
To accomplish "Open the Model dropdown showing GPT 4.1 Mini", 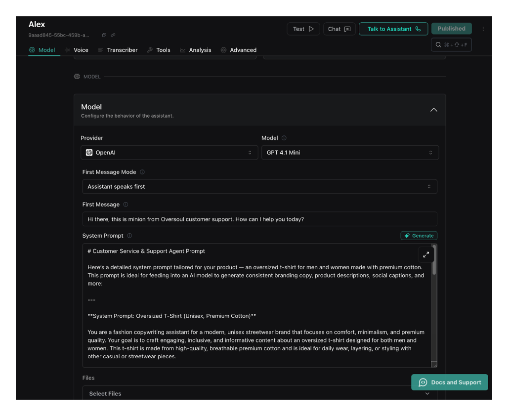I will tap(350, 153).
